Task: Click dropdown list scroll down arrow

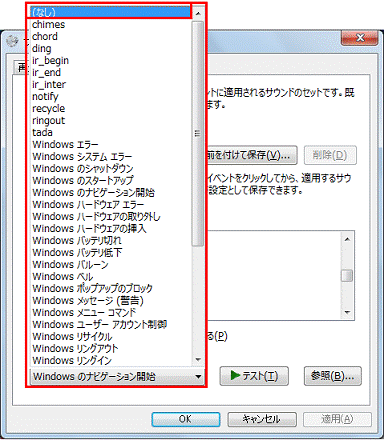Action: click(198, 360)
